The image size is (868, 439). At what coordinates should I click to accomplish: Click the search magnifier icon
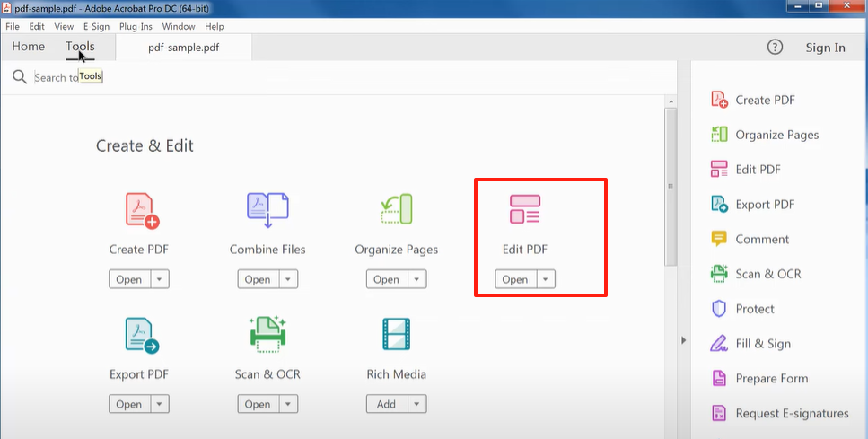point(20,77)
